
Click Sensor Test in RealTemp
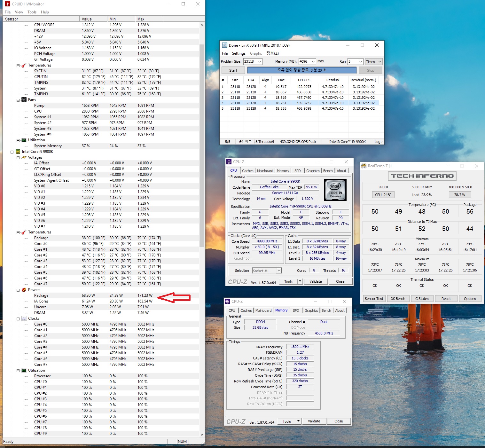(374, 299)
